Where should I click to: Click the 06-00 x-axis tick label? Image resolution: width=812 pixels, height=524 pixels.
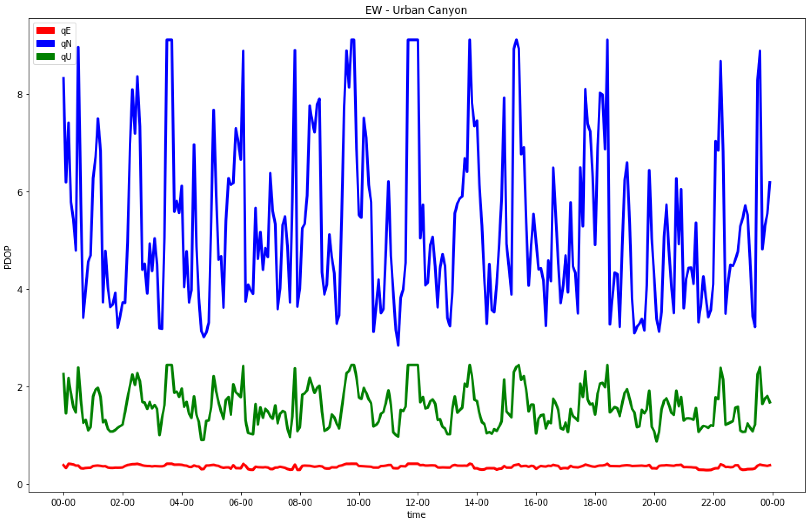pos(241,502)
